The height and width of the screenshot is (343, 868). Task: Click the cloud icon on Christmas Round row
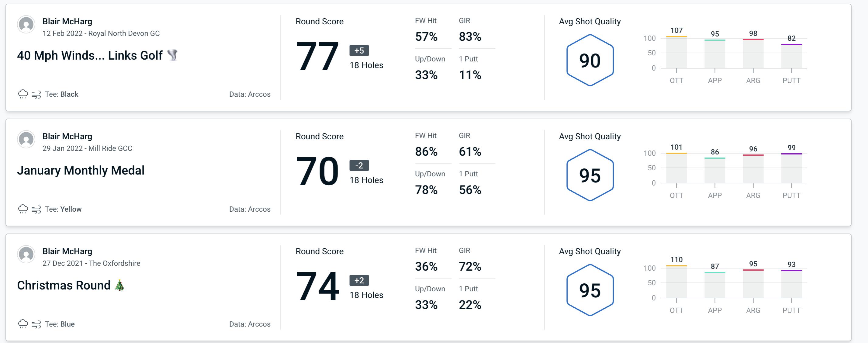(x=24, y=323)
